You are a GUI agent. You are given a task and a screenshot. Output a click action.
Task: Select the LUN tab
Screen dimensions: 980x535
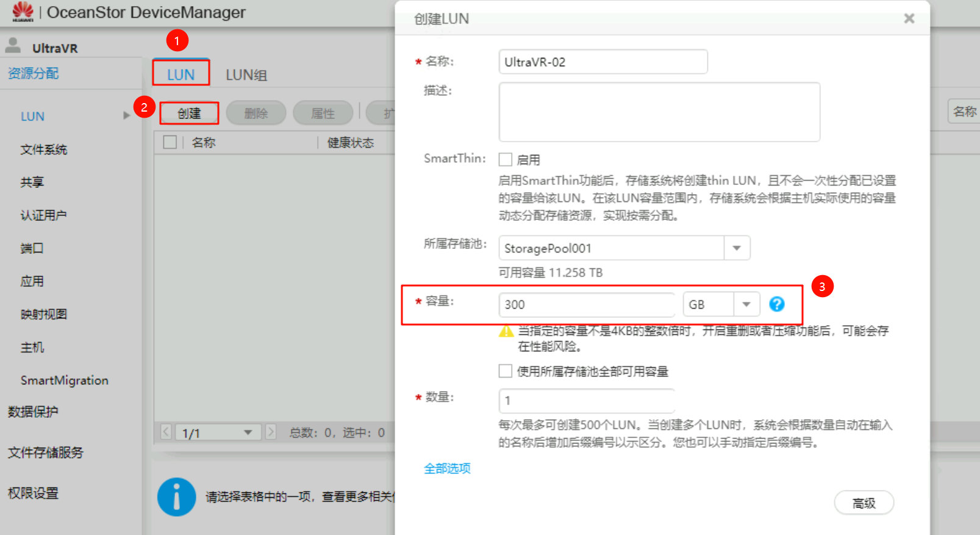click(x=181, y=74)
